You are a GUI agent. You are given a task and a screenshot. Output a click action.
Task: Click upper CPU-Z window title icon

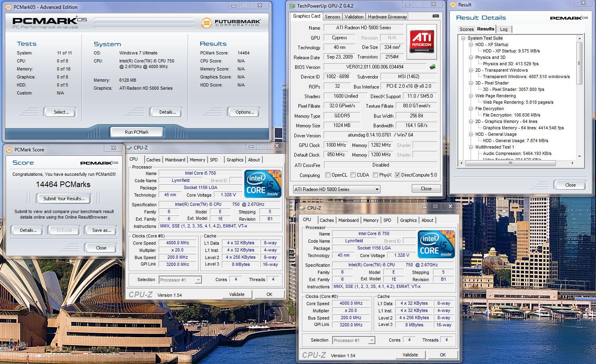point(129,148)
